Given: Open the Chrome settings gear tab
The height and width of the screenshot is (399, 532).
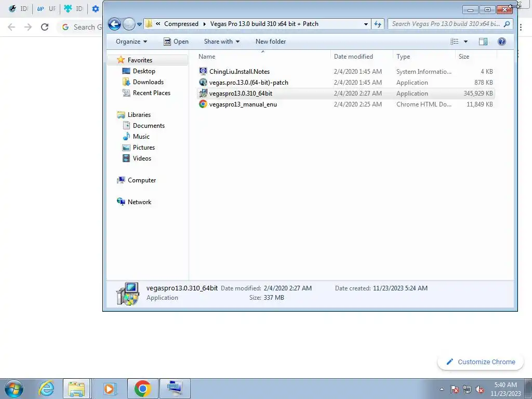Looking at the screenshot, I should (x=96, y=9).
